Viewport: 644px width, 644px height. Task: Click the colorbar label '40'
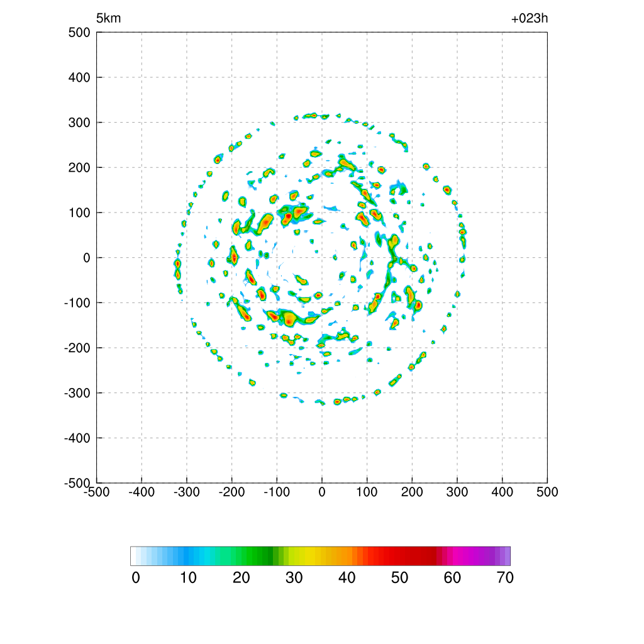[347, 578]
